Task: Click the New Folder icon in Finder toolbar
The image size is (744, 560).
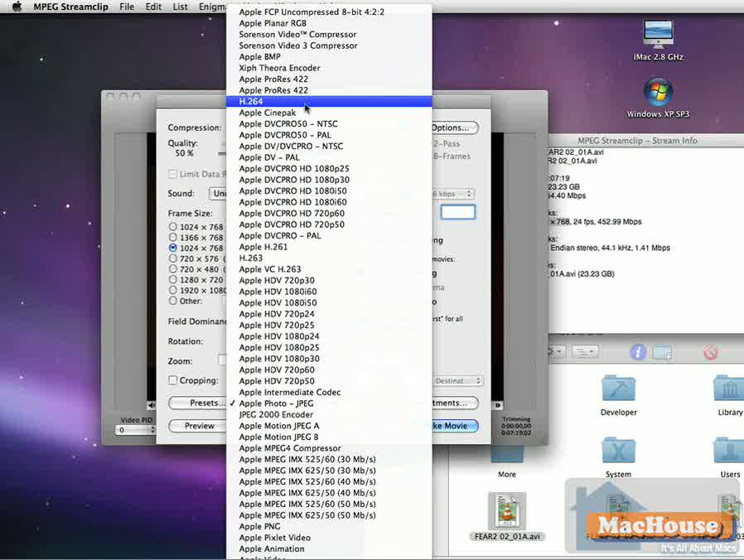Action: [662, 353]
